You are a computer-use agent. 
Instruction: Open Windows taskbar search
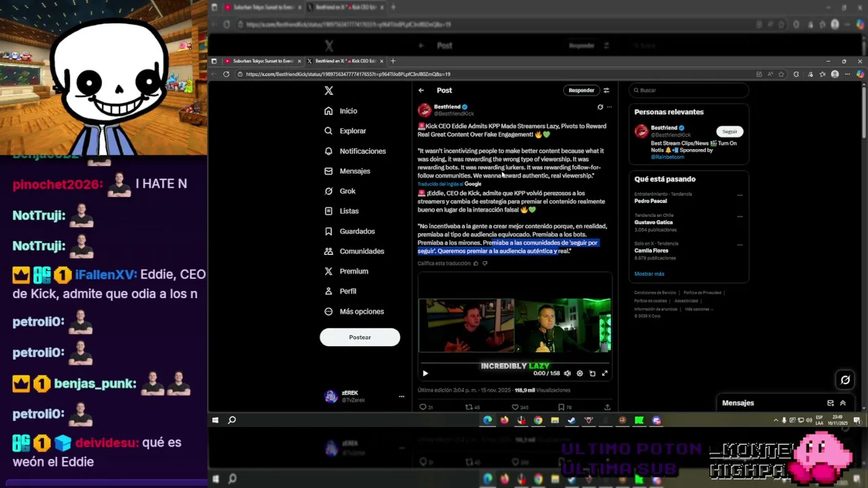pyautogui.click(x=232, y=420)
